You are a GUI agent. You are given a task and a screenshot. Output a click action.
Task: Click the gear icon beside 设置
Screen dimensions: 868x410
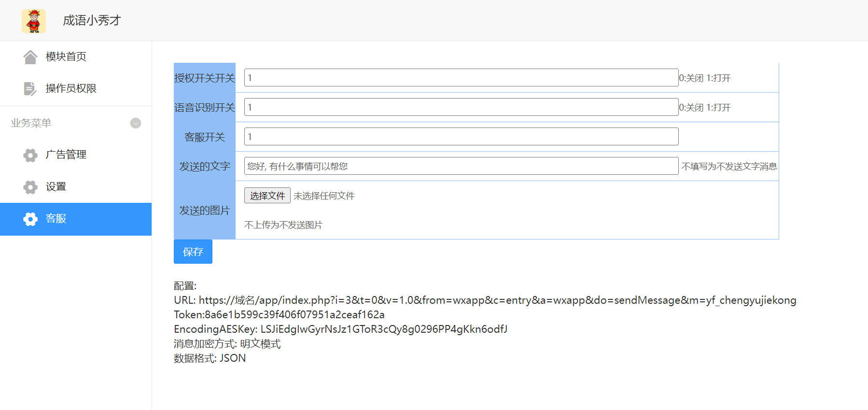pyautogui.click(x=30, y=187)
